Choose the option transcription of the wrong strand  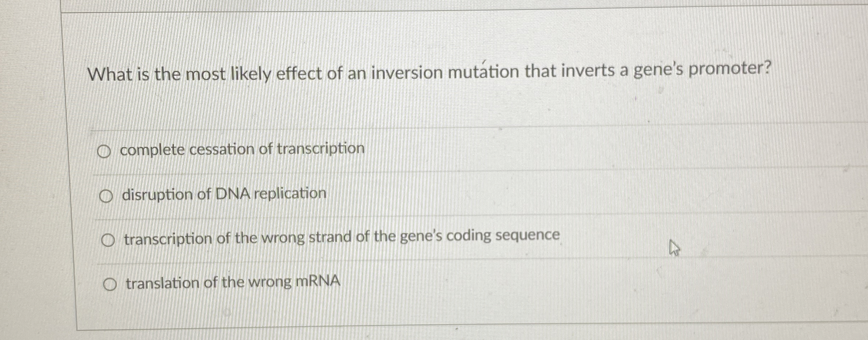coord(107,240)
